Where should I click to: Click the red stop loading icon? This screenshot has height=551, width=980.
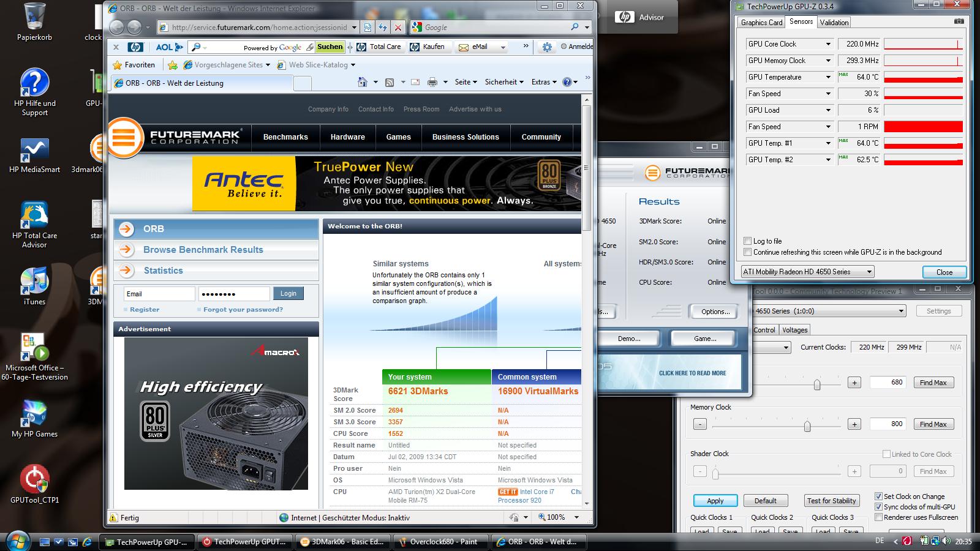coord(398,27)
